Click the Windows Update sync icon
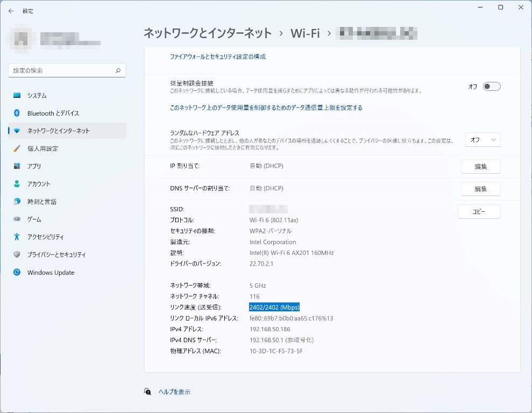 point(17,272)
